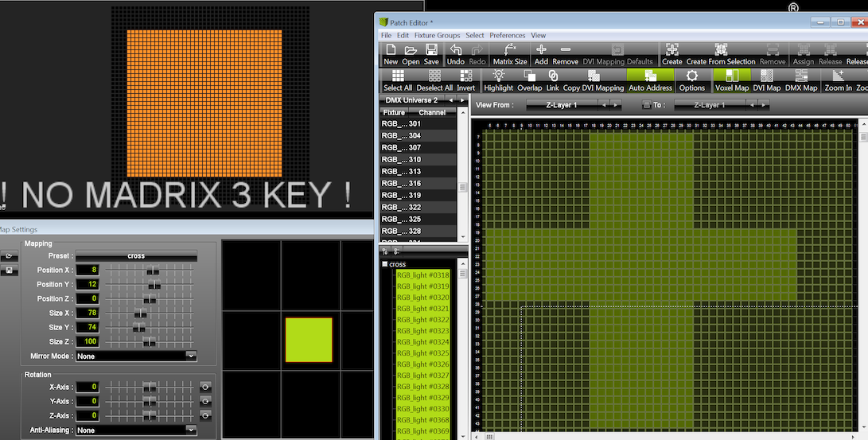Viewport: 868px width, 440px height.
Task: Open the Select menu
Action: tap(474, 35)
